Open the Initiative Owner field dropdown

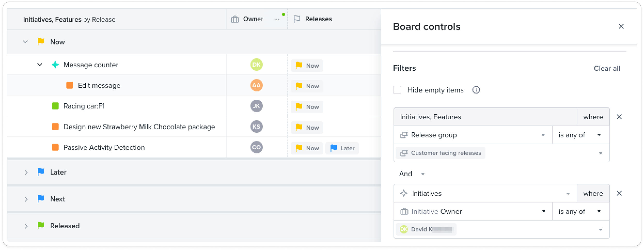pyautogui.click(x=473, y=212)
